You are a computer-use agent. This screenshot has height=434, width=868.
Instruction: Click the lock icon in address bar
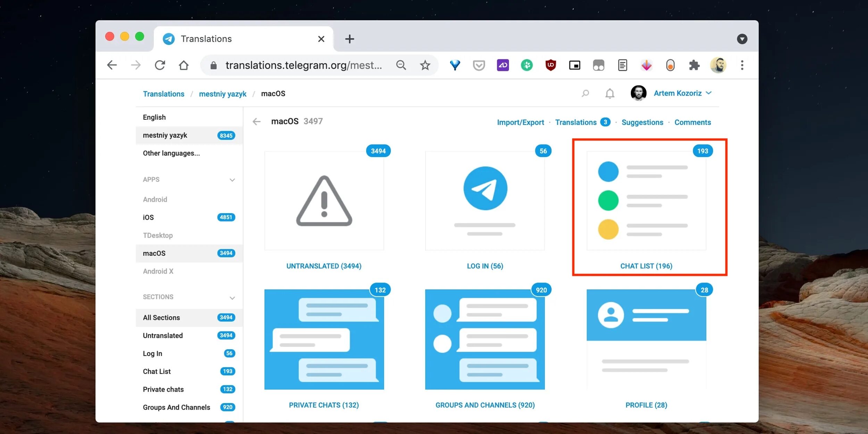pos(214,65)
